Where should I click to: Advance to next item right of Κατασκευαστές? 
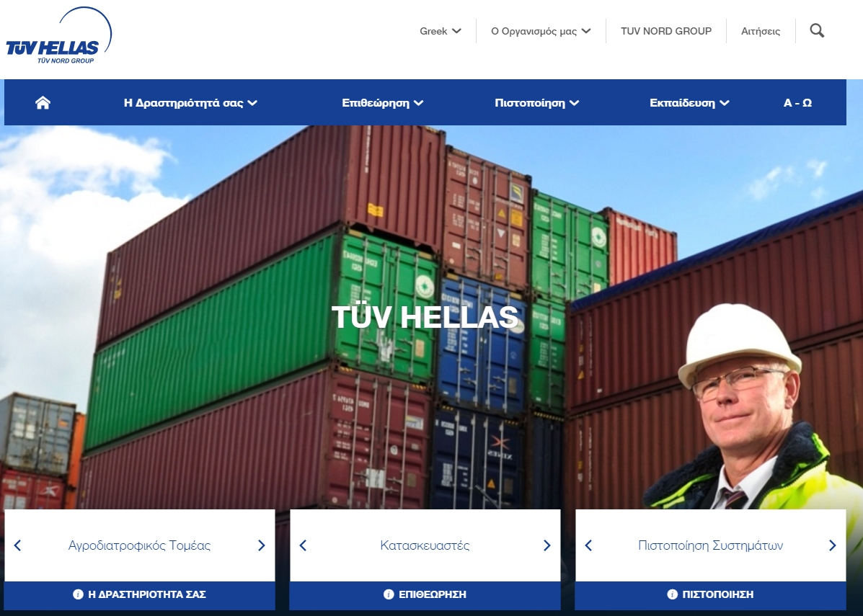(546, 545)
